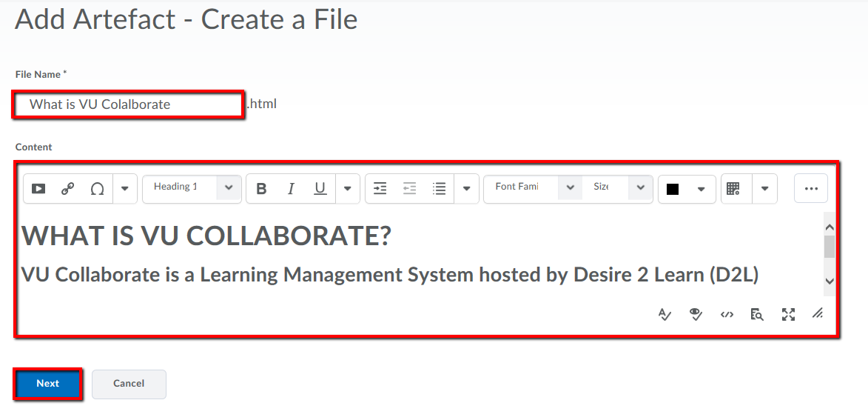Decrease indent of text
This screenshot has height=420, width=868.
[410, 189]
